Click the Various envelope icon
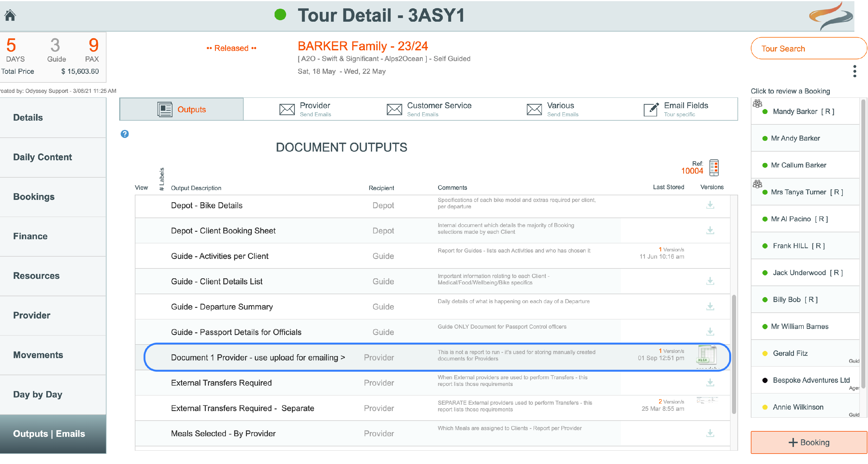This screenshot has width=868, height=464. click(534, 110)
